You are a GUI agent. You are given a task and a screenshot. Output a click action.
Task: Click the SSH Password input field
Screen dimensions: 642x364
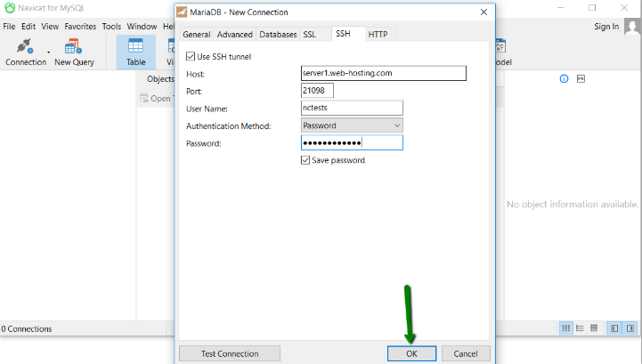tap(352, 142)
